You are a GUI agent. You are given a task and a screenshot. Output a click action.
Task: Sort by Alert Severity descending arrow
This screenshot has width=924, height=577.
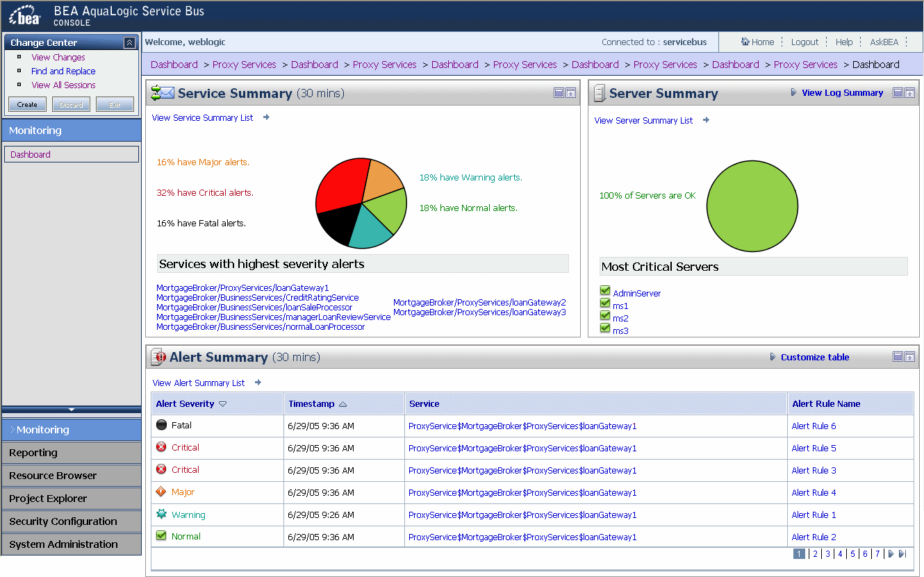click(222, 404)
